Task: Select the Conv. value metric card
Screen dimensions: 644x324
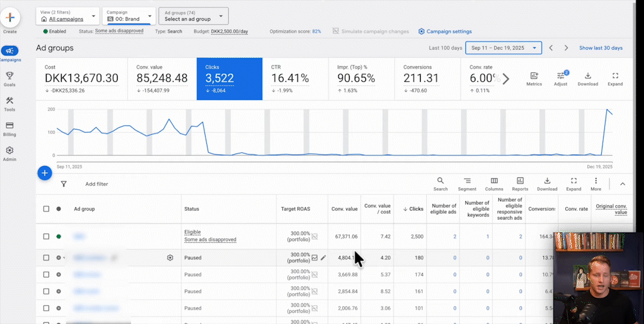Action: pyautogui.click(x=162, y=79)
